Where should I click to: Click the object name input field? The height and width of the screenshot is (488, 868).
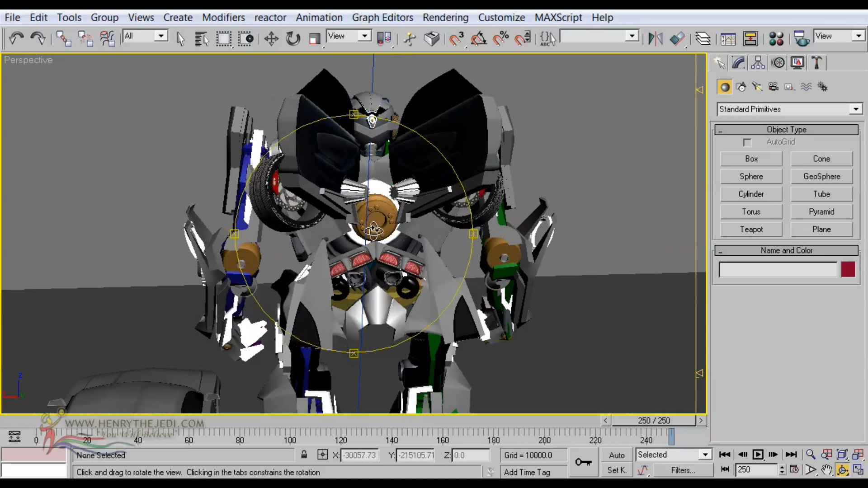click(x=778, y=270)
